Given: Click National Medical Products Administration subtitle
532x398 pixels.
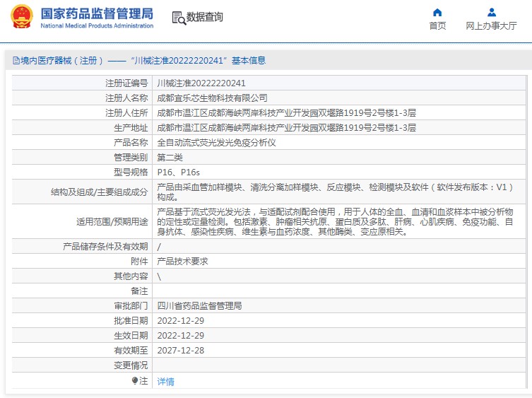Looking at the screenshot, I should [x=97, y=26].
